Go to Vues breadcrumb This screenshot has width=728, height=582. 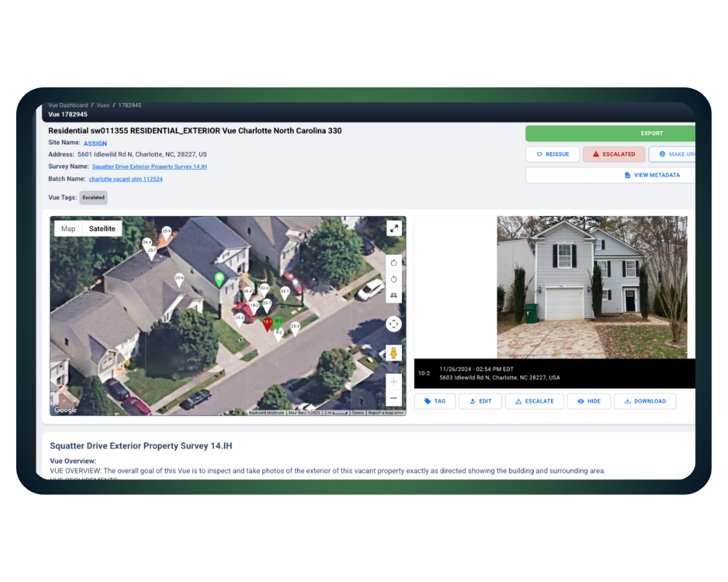click(103, 105)
